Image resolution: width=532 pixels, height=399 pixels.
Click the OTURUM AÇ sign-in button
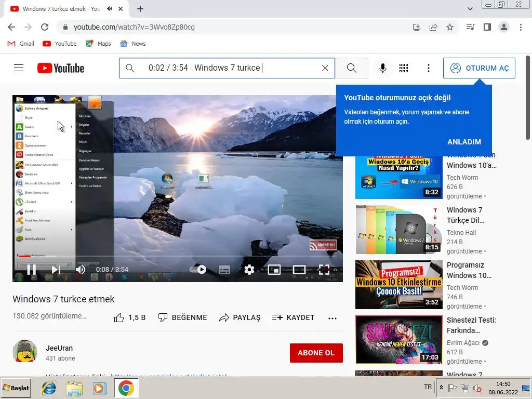479,68
